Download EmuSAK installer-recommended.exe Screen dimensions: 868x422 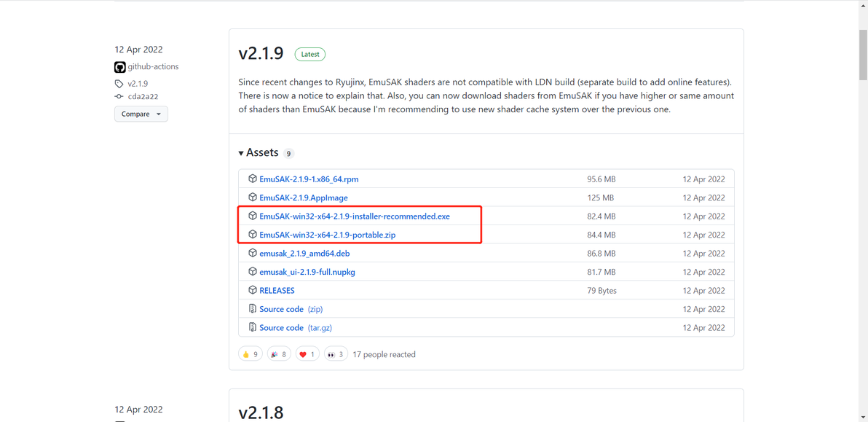point(354,216)
